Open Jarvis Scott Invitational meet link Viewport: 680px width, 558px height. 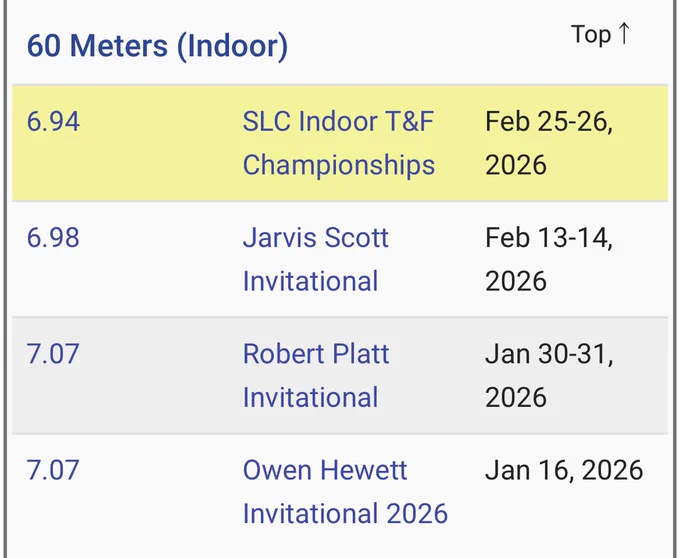pos(316,259)
